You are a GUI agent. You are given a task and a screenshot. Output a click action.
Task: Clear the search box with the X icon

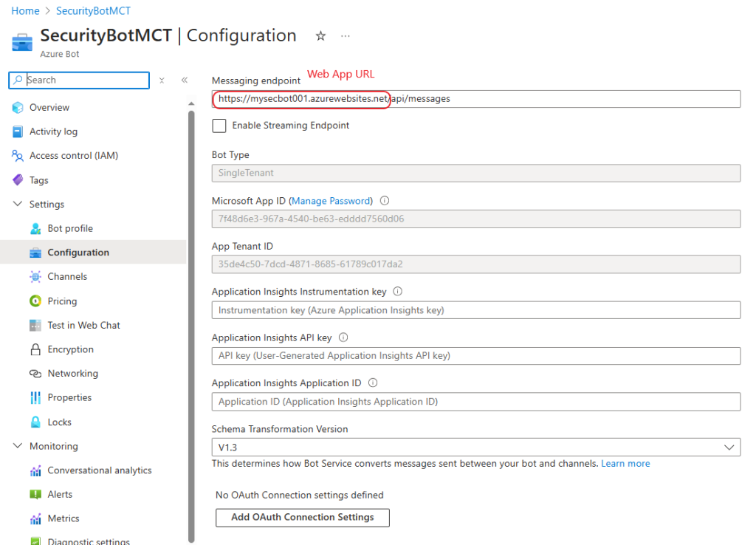click(162, 80)
